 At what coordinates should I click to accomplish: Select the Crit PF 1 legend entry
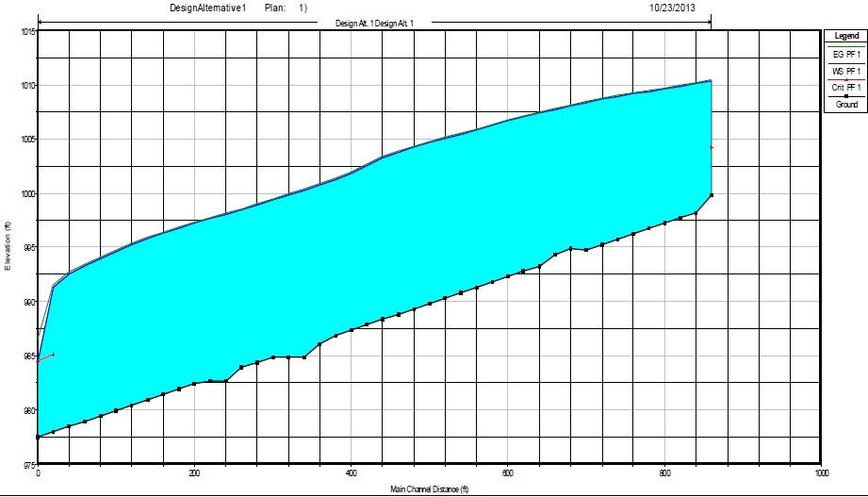(x=846, y=88)
